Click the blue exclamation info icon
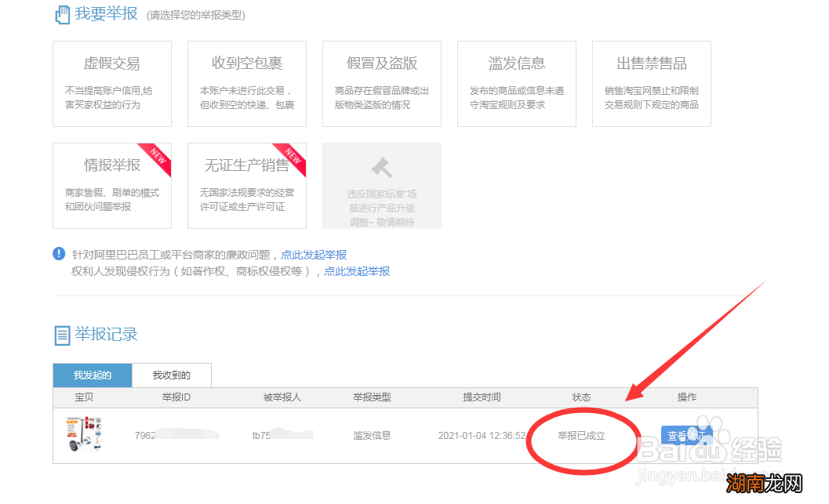The width and height of the screenshot is (829, 504). point(59,254)
